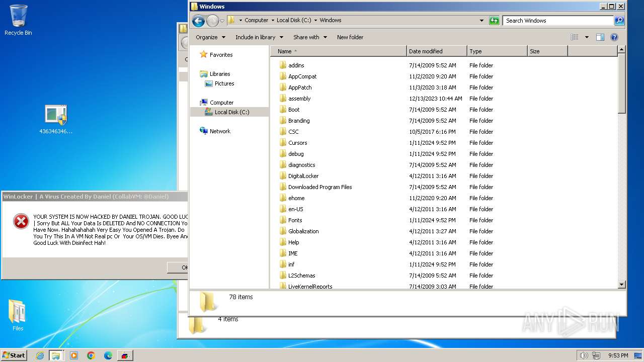The height and width of the screenshot is (362, 644).
Task: Select the debug folder
Action: click(296, 154)
